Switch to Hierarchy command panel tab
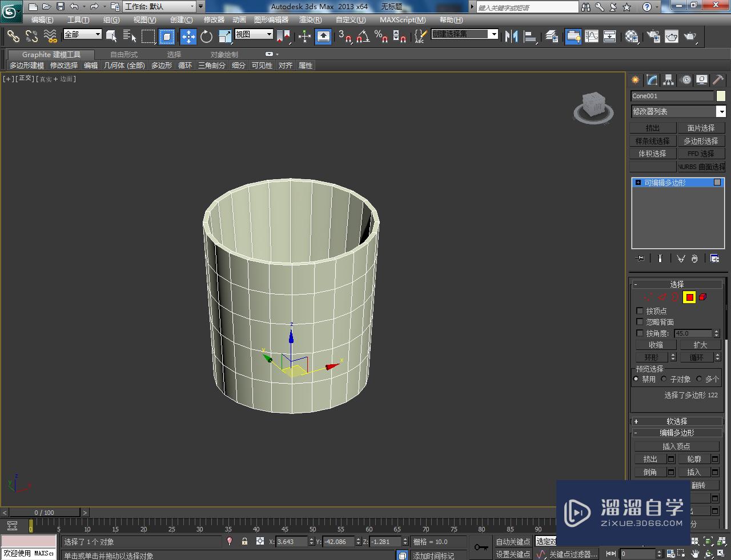 pos(669,80)
